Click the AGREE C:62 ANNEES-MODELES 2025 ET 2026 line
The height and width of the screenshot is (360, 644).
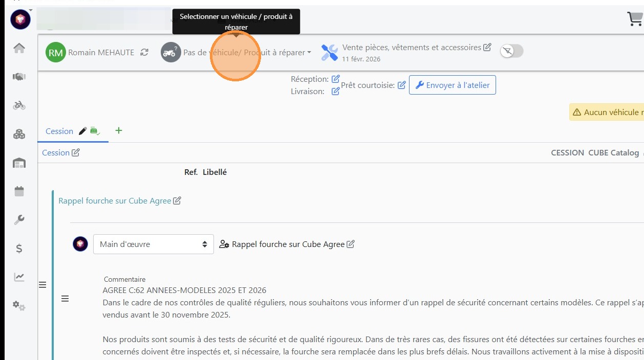point(185,290)
